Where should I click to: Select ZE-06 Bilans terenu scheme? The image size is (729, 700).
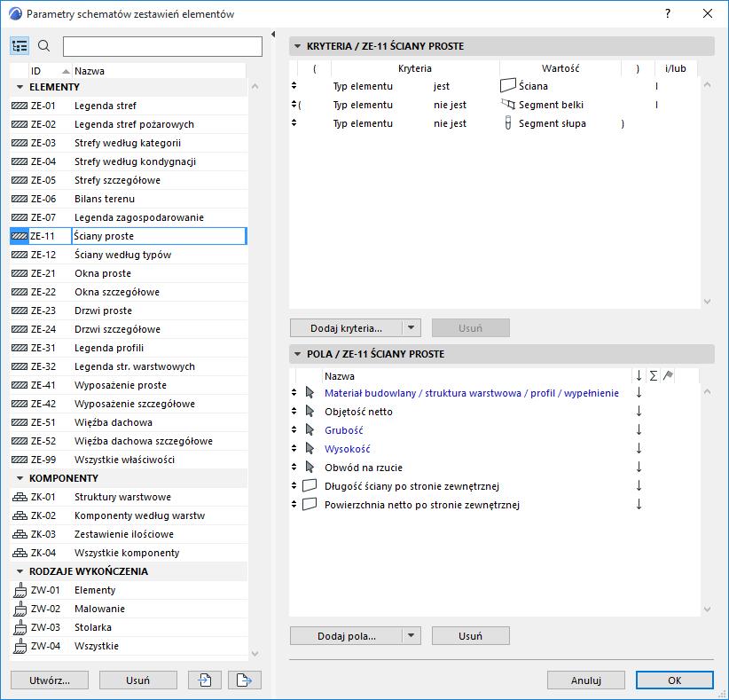point(129,199)
